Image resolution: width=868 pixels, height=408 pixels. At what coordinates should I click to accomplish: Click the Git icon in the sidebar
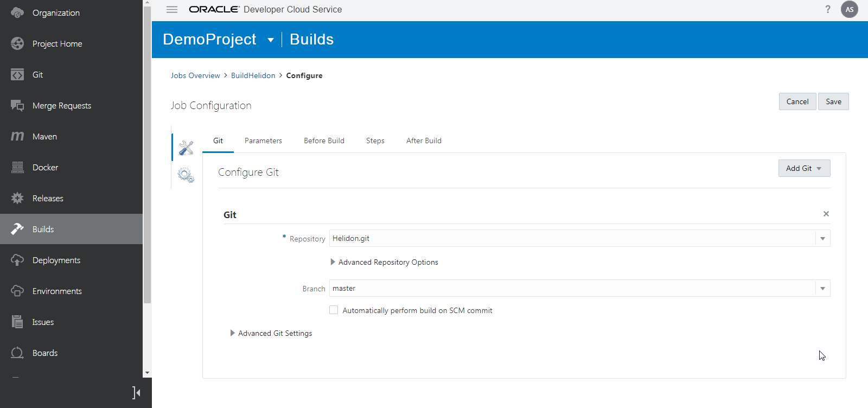coord(17,75)
